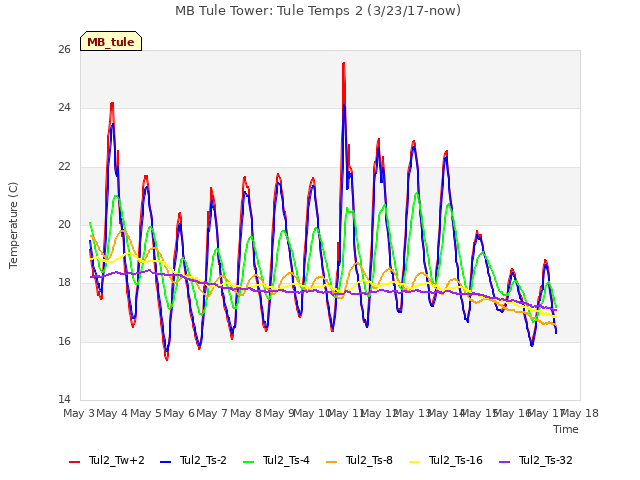Image resolution: width=640 pixels, height=480 pixels.
Task: Click the y-axis value 16
Action: (x=64, y=341)
